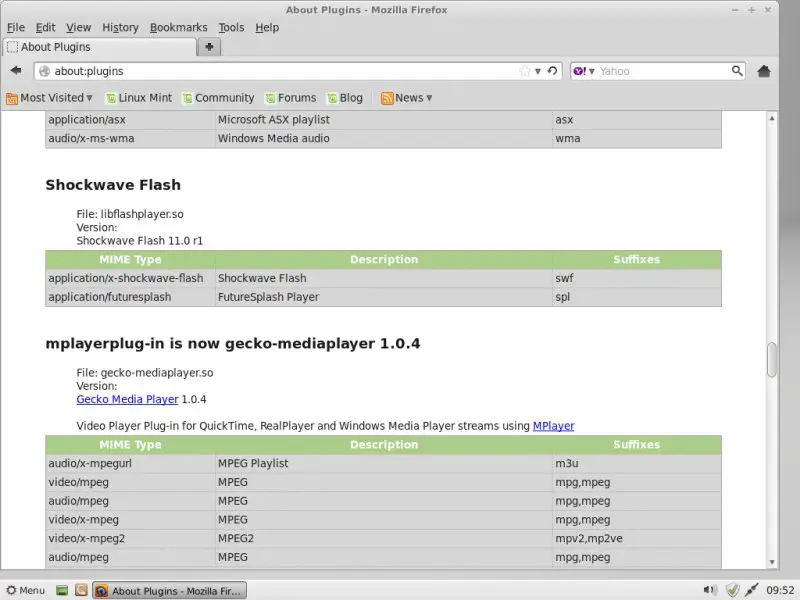
Task: Open a new tab with plus button
Action: pos(209,47)
